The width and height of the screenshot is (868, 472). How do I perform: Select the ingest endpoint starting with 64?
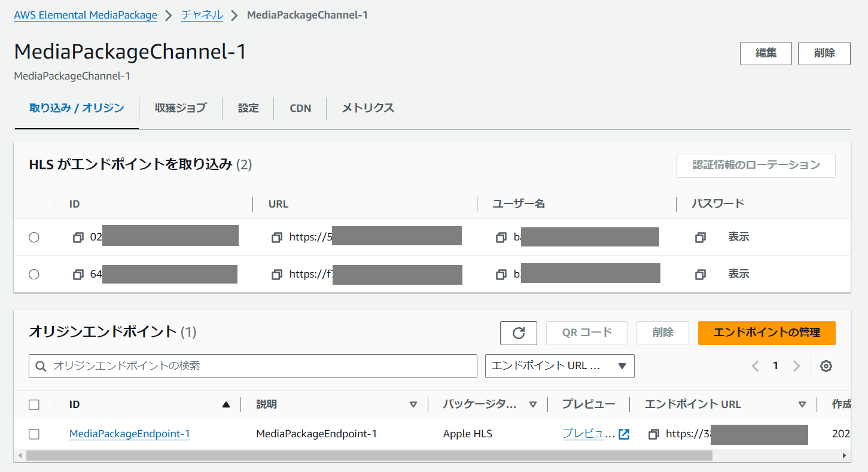[34, 275]
